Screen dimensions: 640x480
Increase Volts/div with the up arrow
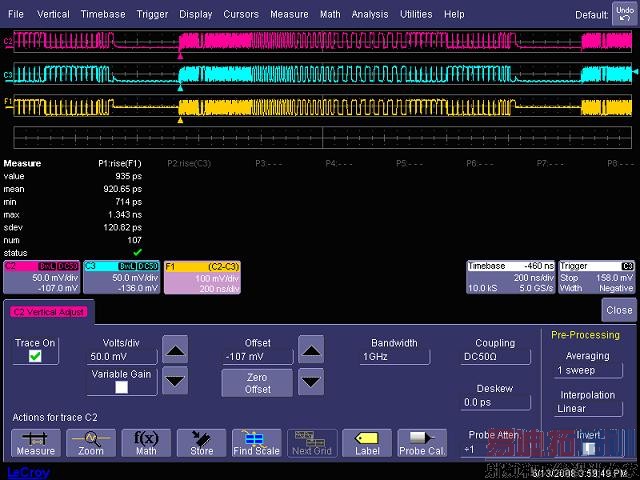175,351
